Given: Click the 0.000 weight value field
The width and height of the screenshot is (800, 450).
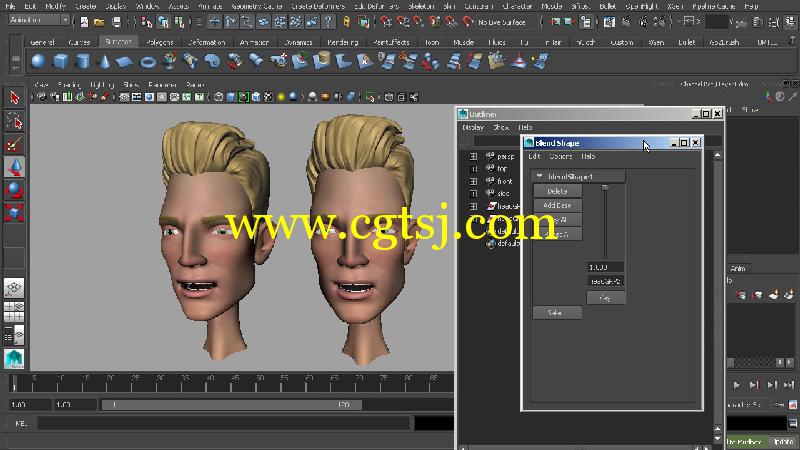Looking at the screenshot, I should (x=605, y=267).
